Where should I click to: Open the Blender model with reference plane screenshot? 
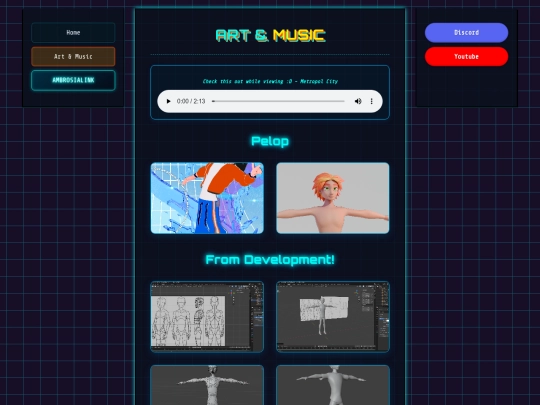tap(333, 317)
